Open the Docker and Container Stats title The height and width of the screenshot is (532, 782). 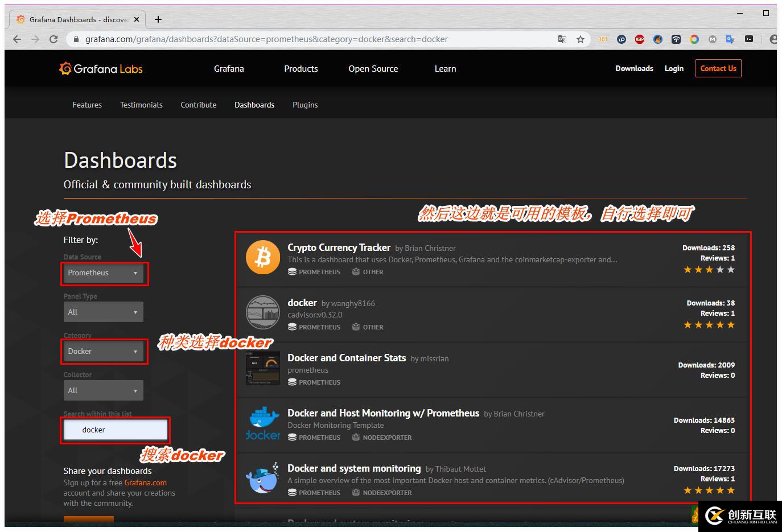[347, 358]
